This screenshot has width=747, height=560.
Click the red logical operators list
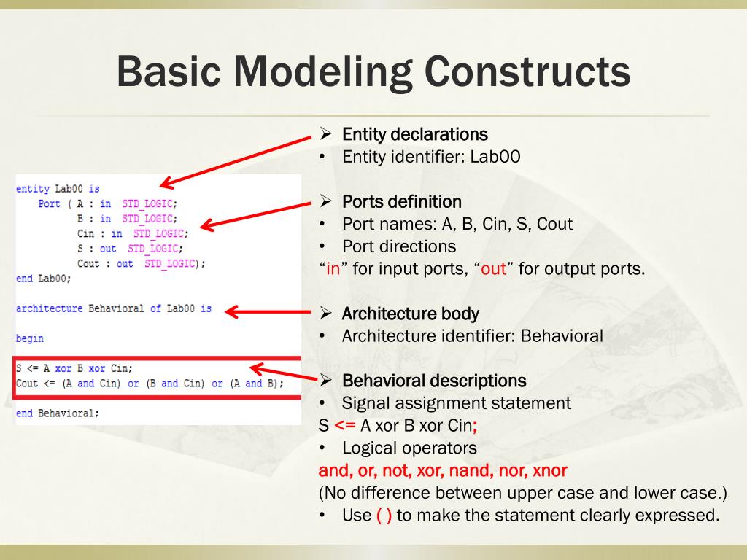[443, 470]
